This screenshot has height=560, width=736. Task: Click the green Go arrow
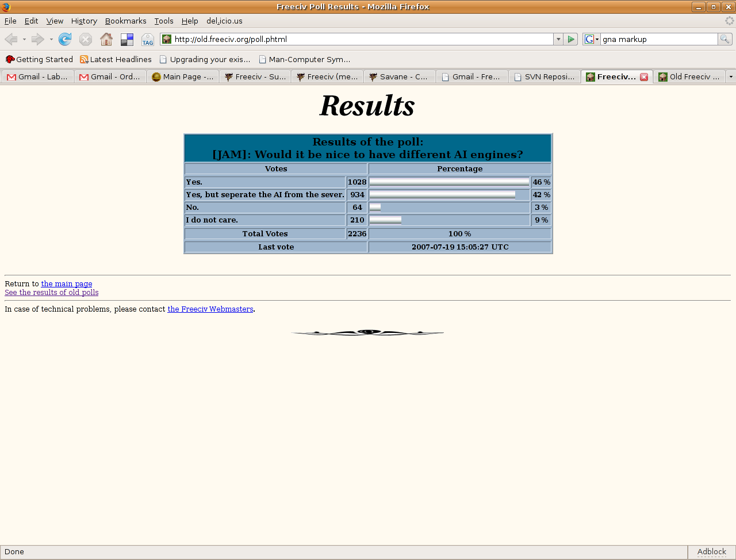[571, 39]
